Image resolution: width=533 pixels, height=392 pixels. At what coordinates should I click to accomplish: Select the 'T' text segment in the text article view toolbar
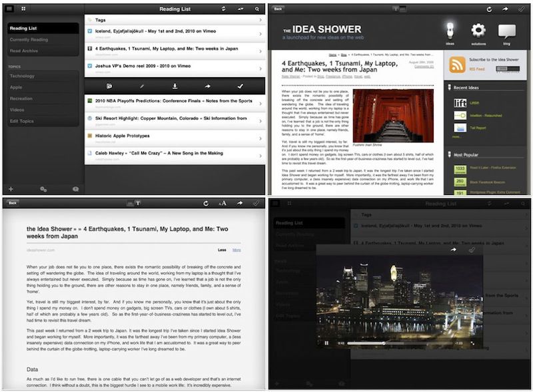pyautogui.click(x=138, y=203)
